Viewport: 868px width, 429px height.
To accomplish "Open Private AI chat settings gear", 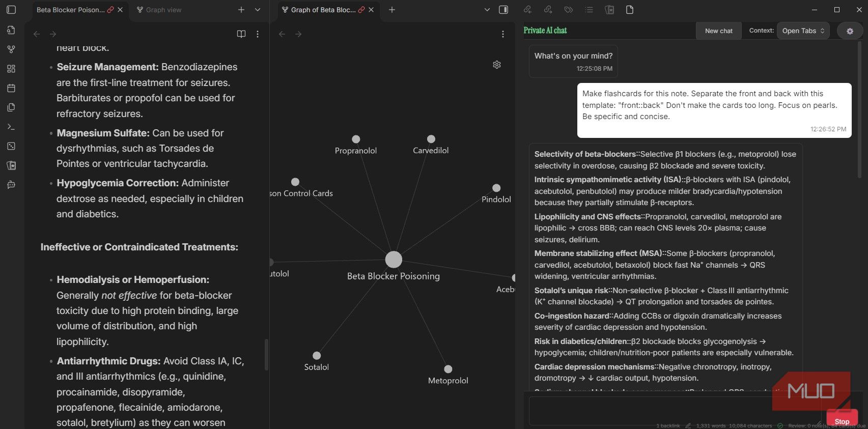I will [x=850, y=31].
